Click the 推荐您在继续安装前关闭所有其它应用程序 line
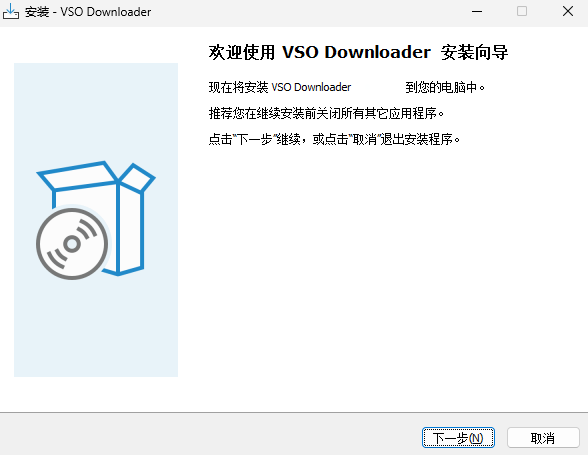 (x=326, y=113)
